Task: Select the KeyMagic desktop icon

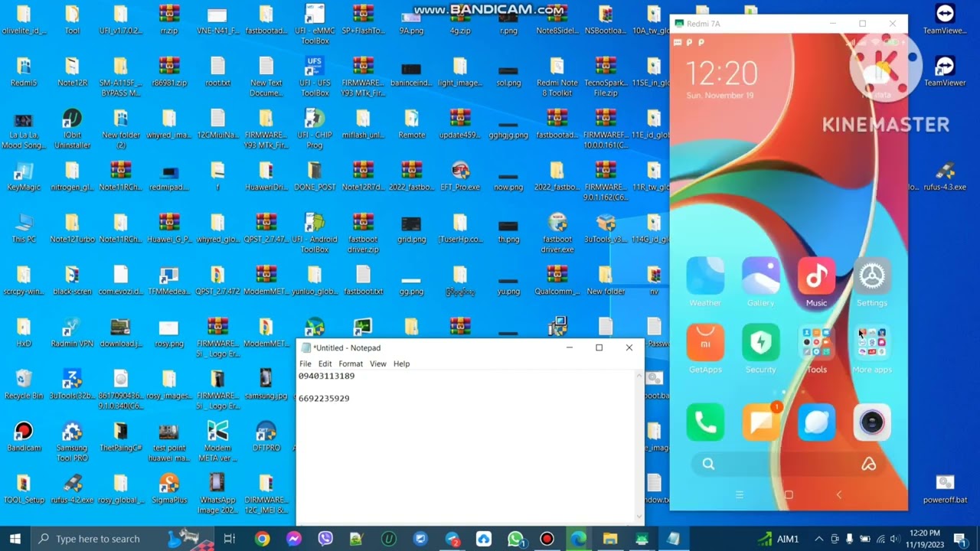Action: (x=24, y=176)
